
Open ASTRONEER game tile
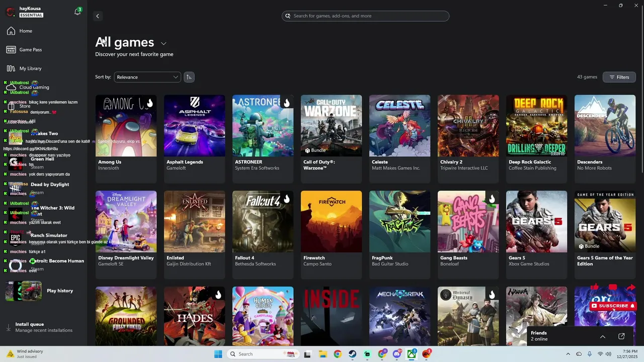tap(263, 138)
